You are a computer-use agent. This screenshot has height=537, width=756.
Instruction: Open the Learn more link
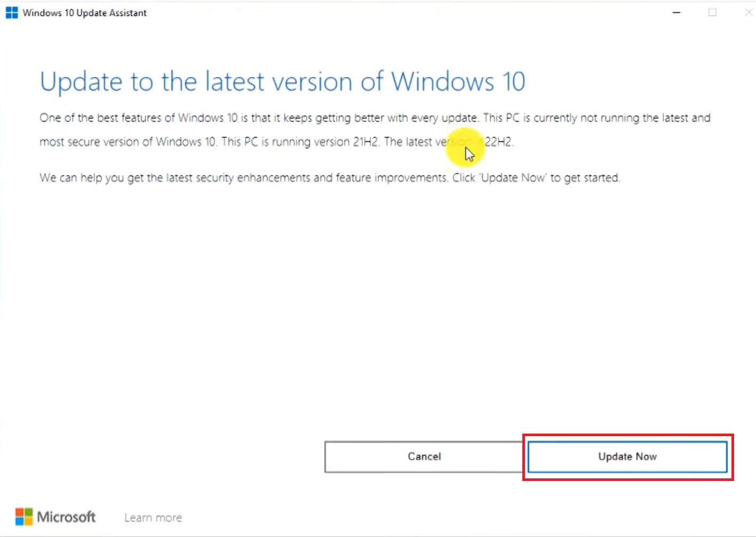point(153,518)
